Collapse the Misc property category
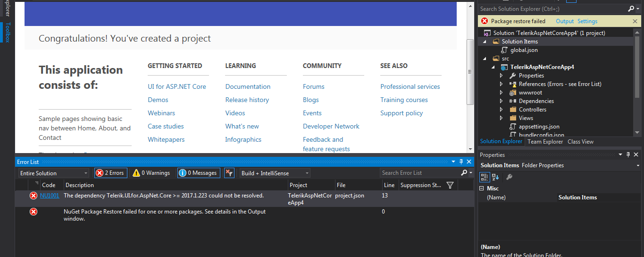The width and height of the screenshot is (644, 257). (x=482, y=188)
